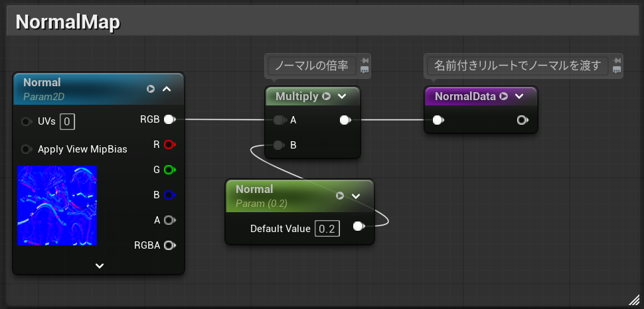Toggle preview icon on Multiply node

[327, 96]
